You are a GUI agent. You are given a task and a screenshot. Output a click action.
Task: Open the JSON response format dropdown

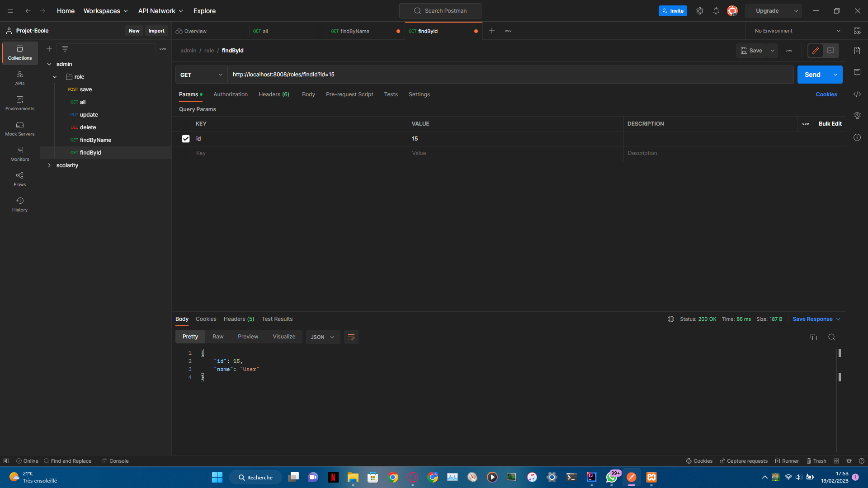[323, 337]
